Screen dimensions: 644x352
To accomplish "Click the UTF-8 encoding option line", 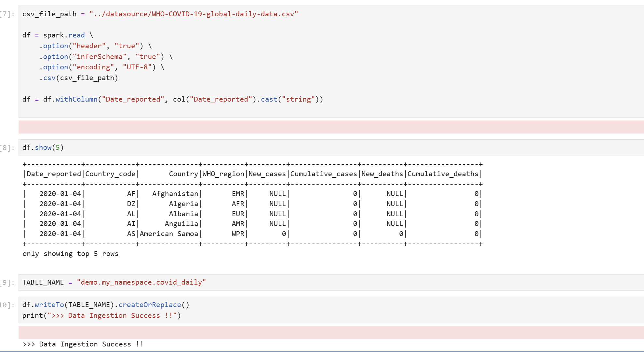I will tap(101, 67).
